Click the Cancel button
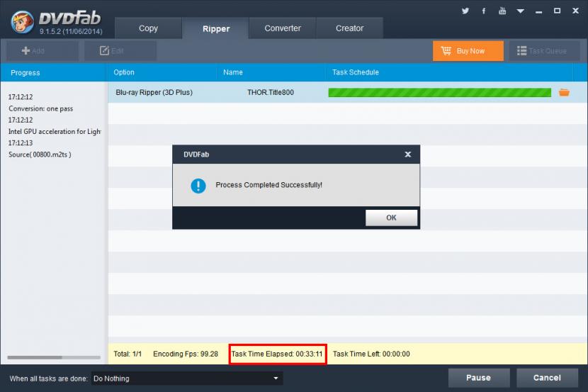588x392 pixels. pos(547,378)
